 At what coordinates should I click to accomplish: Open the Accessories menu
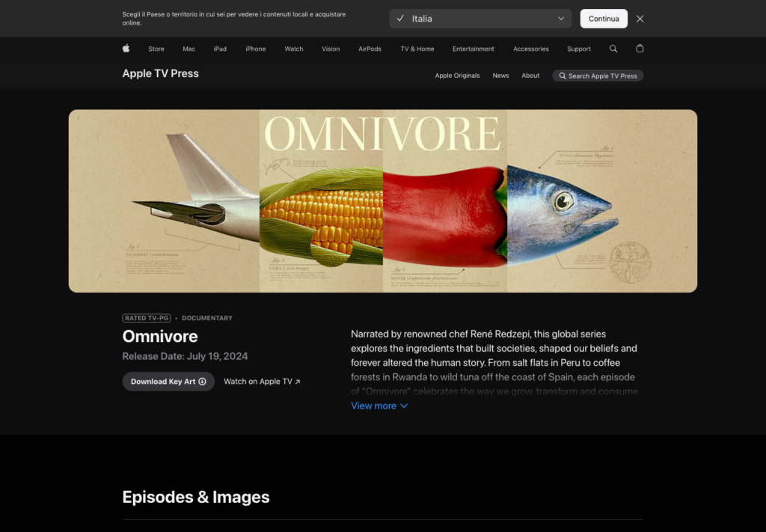[x=530, y=49]
